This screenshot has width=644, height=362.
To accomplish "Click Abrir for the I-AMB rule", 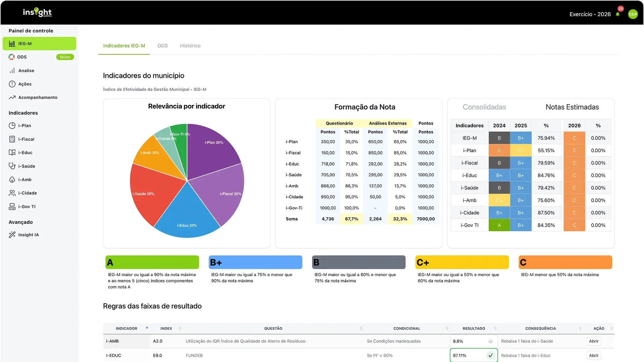I will [x=593, y=341].
